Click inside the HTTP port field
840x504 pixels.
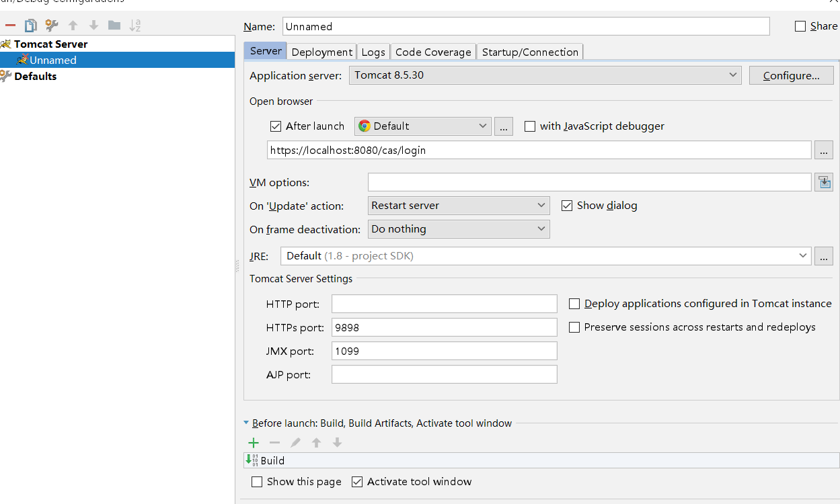point(444,303)
